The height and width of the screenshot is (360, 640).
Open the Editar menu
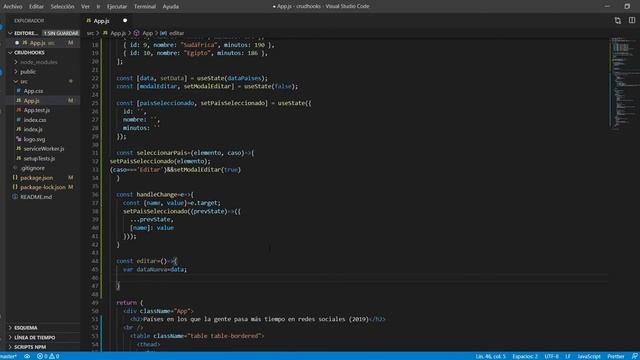tap(36, 7)
